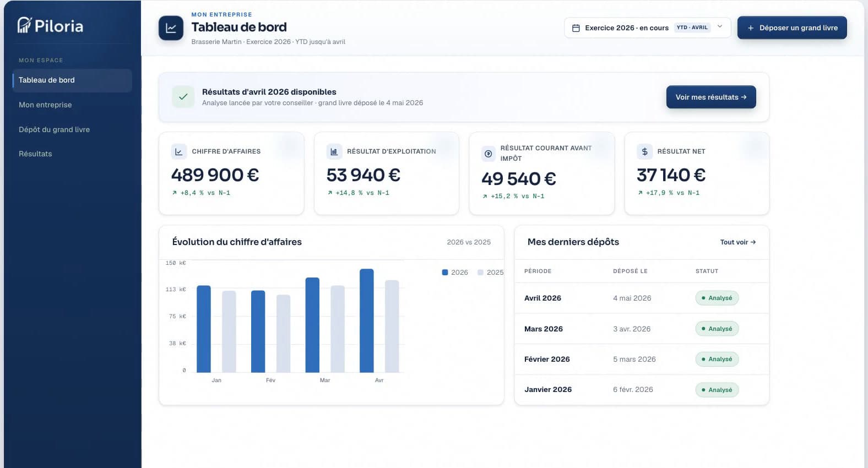Click the +15,2 % trend arrow icon
The image size is (868, 468).
point(485,196)
